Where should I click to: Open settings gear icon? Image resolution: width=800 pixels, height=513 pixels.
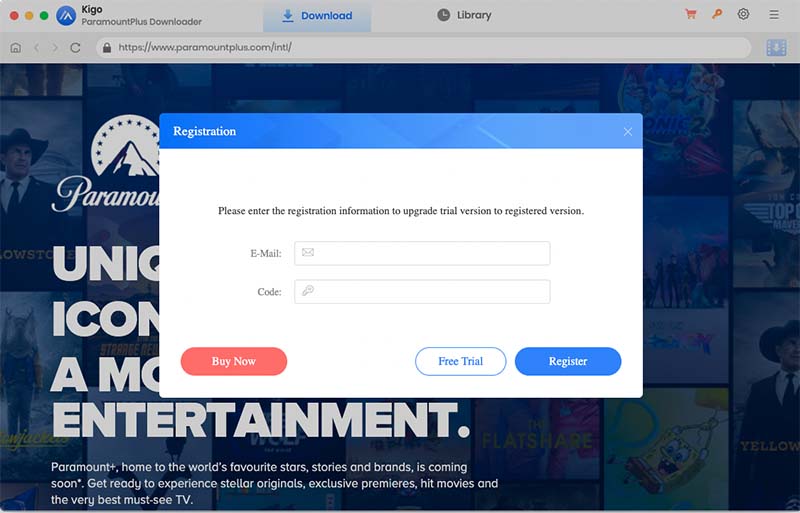[x=743, y=14]
